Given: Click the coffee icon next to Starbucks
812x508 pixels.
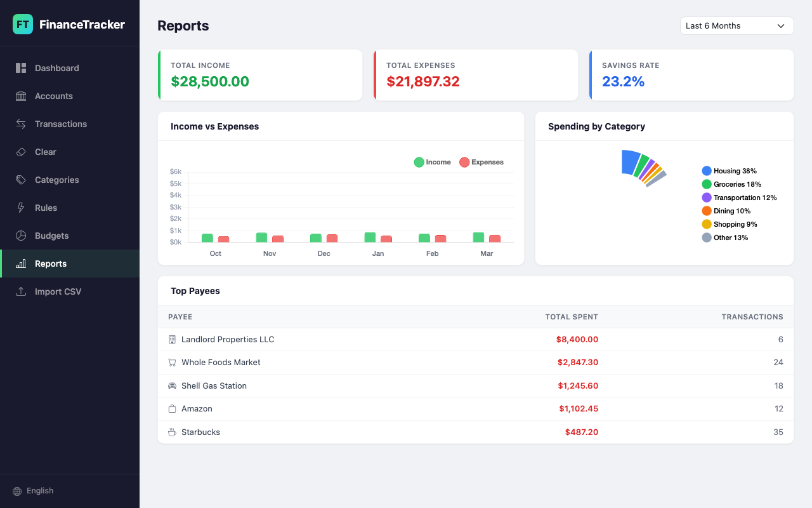Looking at the screenshot, I should [172, 432].
